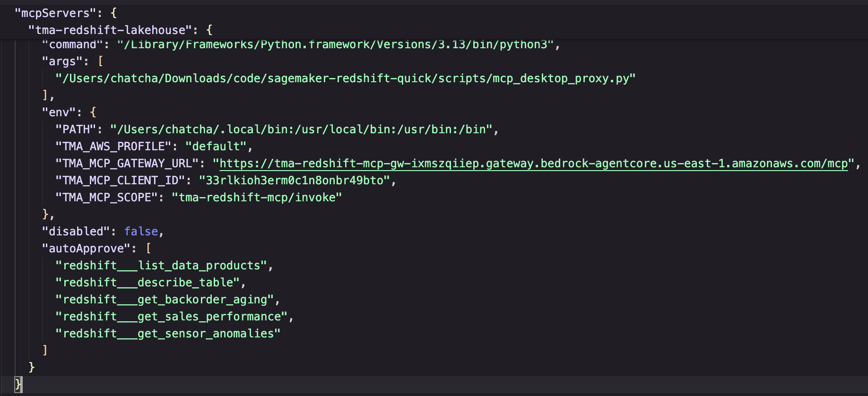
Task: Place cursor at final closing brace
Action: (18, 384)
